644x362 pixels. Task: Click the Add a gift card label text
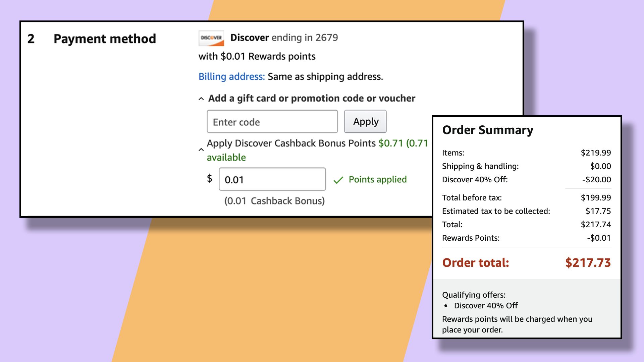[x=312, y=99]
